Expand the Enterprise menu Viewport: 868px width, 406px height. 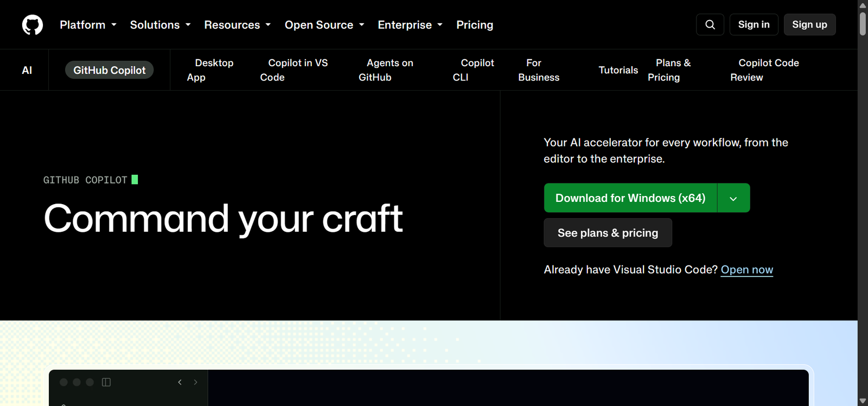[411, 25]
